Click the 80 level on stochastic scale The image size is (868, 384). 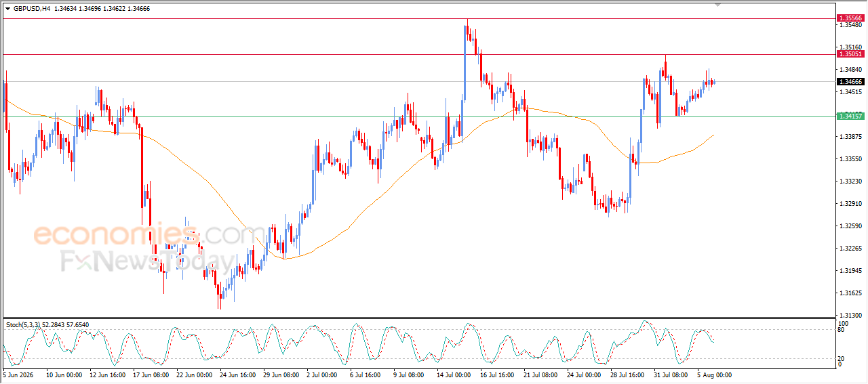842,330
